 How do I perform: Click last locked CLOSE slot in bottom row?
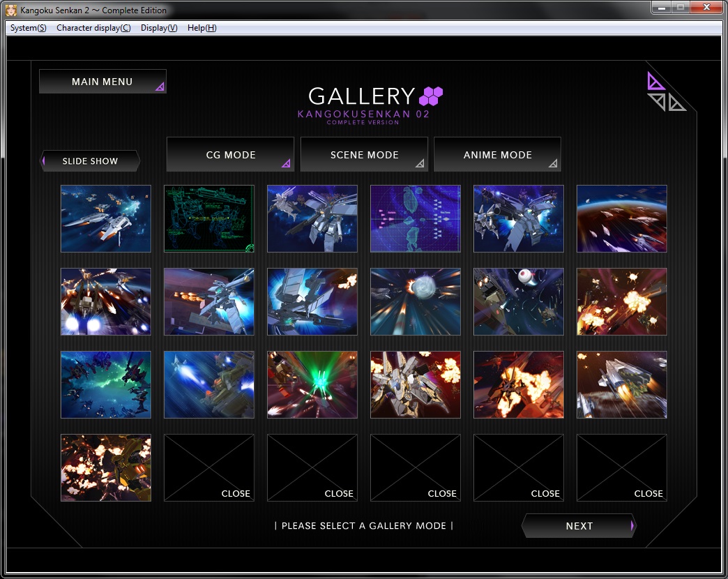pyautogui.click(x=622, y=467)
